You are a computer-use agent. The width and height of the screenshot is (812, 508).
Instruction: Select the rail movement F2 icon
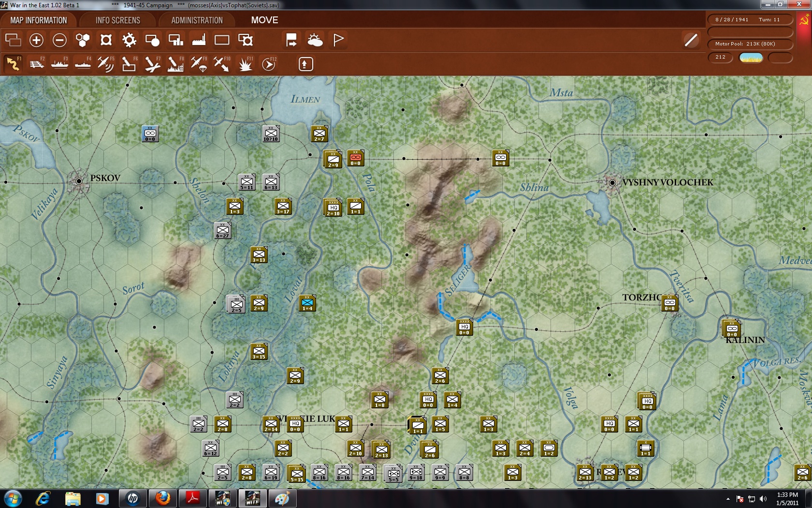[36, 64]
